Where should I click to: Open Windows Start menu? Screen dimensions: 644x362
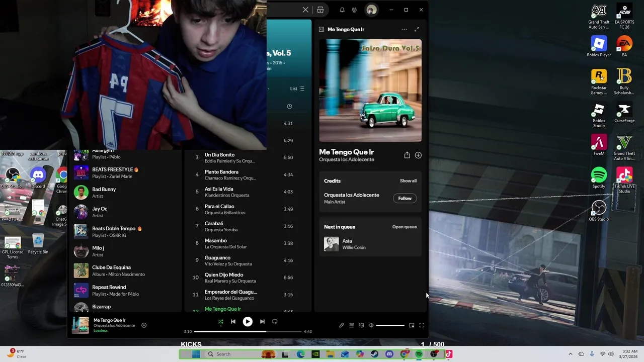[x=196, y=354]
